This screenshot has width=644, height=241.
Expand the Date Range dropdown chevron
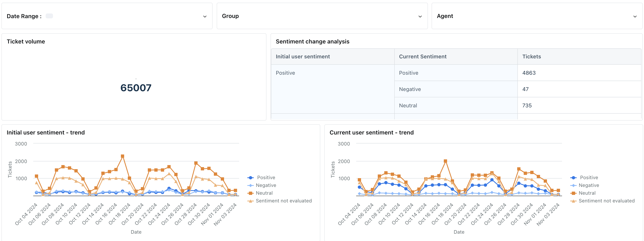(x=204, y=17)
